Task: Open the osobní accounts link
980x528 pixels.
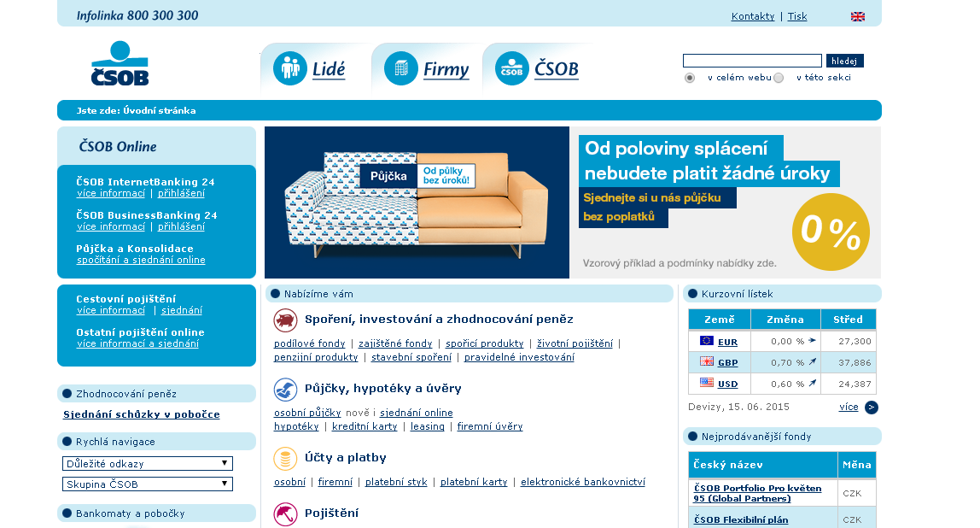Action: tap(290, 483)
